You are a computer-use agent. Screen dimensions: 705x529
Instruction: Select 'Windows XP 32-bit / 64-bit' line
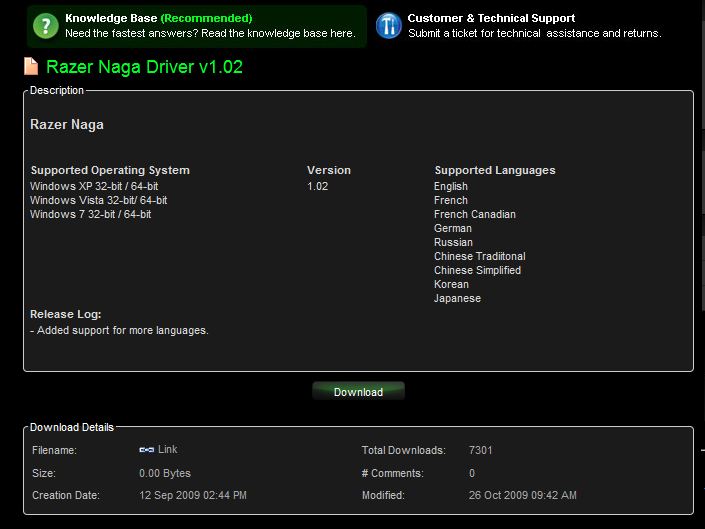(x=94, y=186)
